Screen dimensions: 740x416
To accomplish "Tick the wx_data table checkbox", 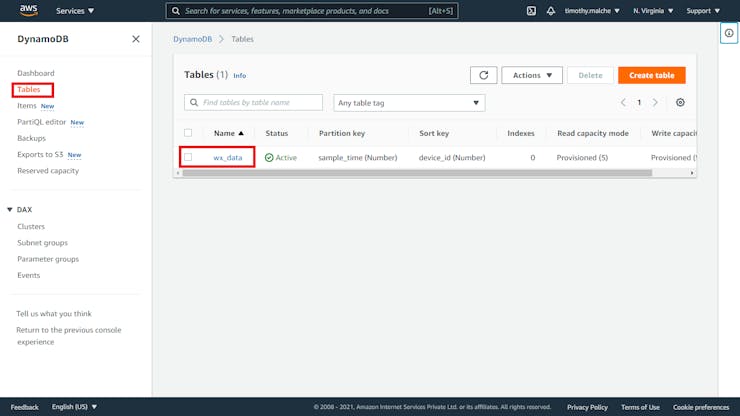I will point(188,157).
